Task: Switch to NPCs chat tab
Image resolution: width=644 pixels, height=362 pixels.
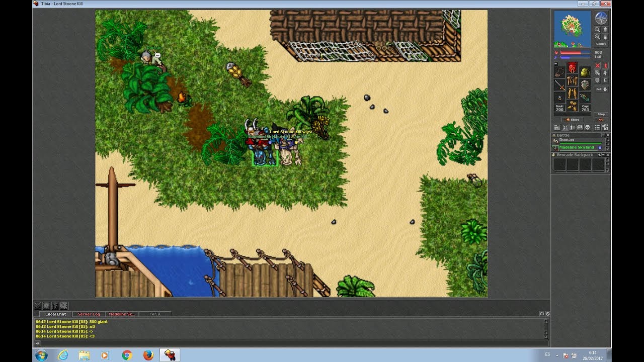Action: (x=155, y=314)
